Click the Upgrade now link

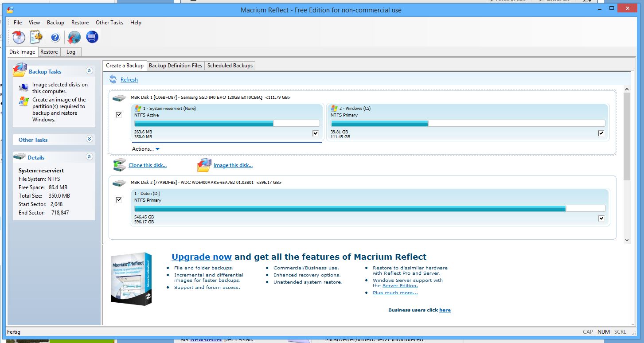[202, 257]
